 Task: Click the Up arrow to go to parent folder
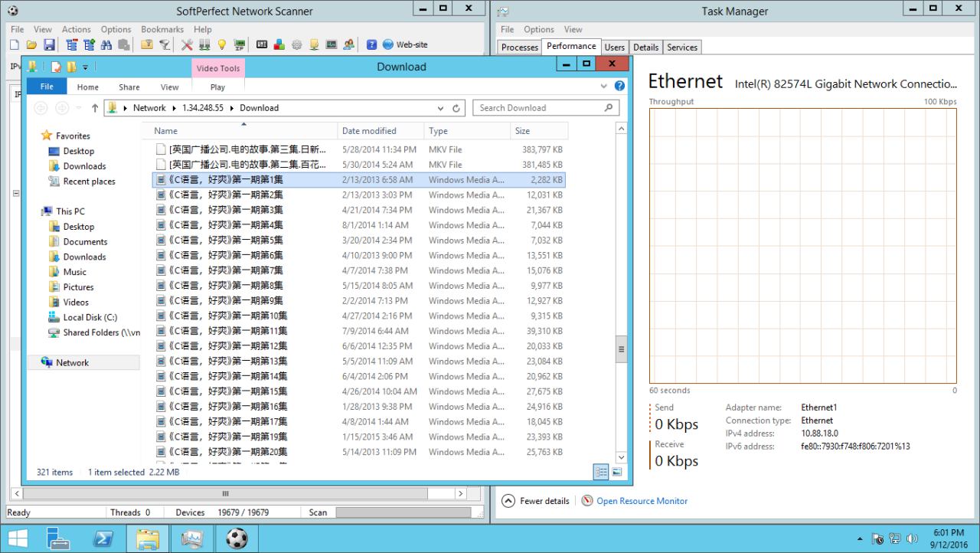(95, 108)
